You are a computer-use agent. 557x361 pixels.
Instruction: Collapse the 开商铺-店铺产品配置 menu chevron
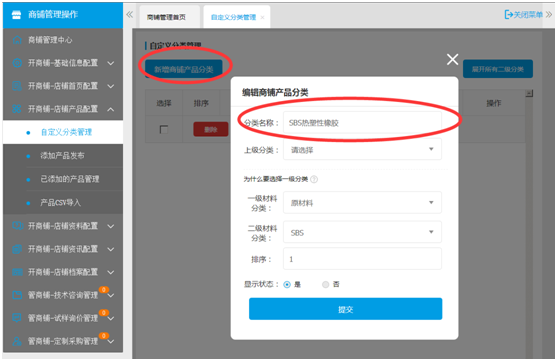(111, 109)
